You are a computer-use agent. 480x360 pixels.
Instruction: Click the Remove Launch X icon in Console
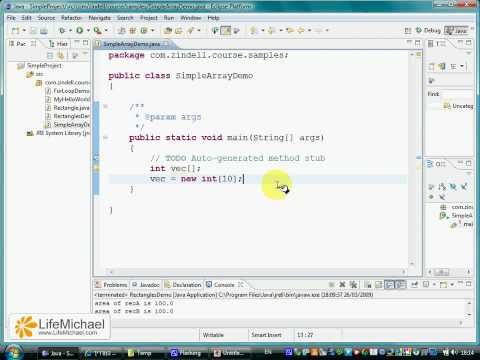tap(342, 285)
